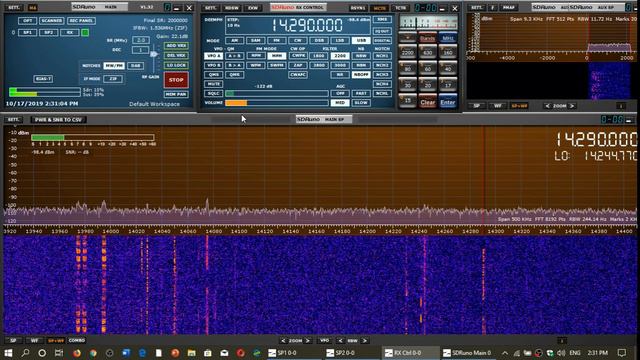
Task: Open Windows Start menu
Action: [8, 353]
